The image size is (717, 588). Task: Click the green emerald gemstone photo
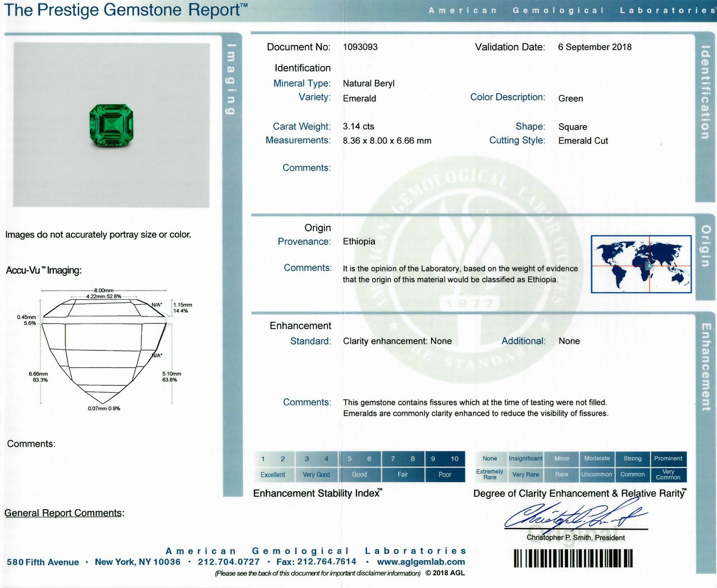pos(111,125)
